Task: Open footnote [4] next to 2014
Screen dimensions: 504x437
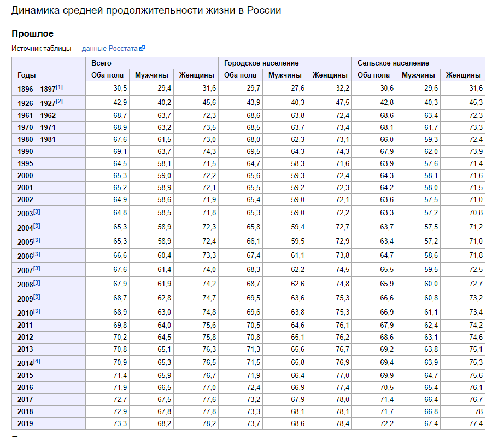Action: [37, 361]
